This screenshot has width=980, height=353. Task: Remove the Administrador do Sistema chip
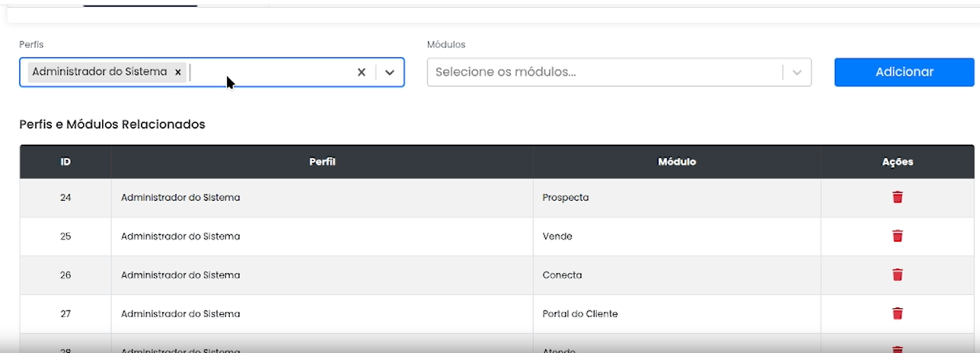178,72
